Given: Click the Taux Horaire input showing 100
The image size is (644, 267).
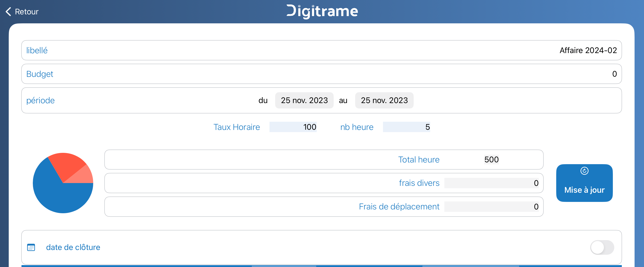Looking at the screenshot, I should 293,127.
